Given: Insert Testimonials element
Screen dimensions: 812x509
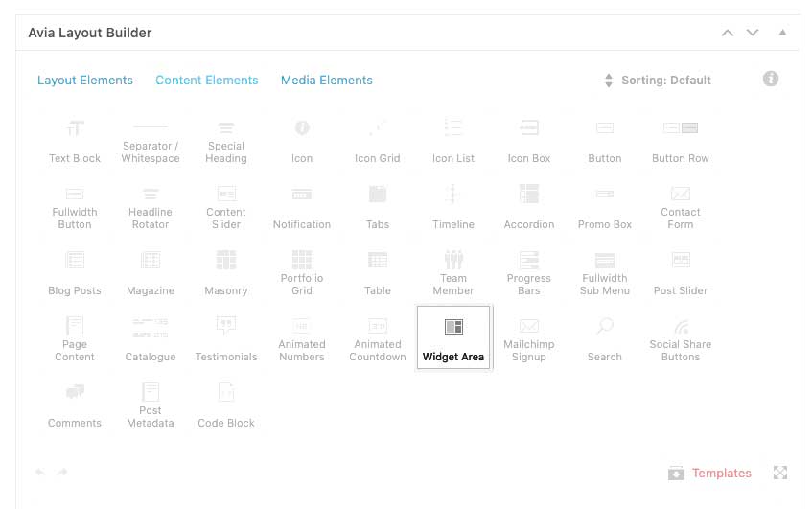Looking at the screenshot, I should (x=226, y=338).
